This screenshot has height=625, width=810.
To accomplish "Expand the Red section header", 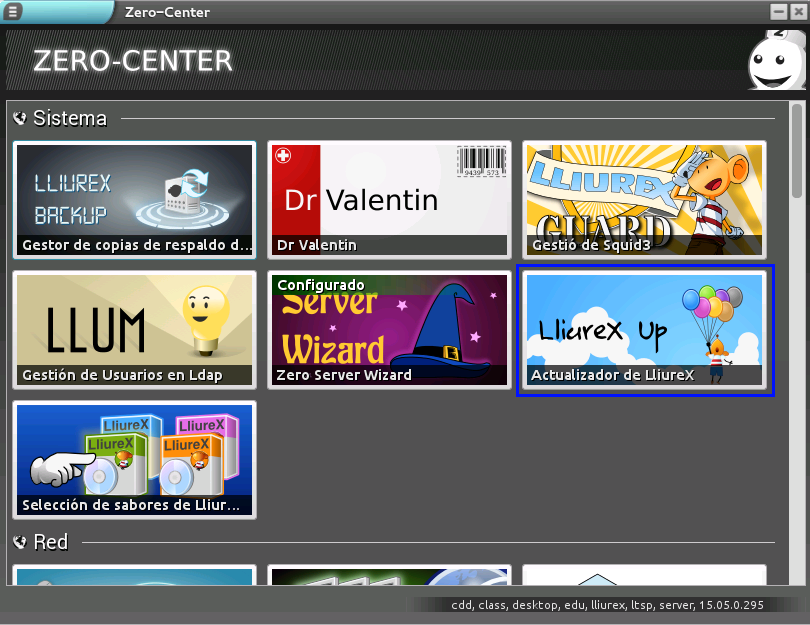I will [51, 542].
